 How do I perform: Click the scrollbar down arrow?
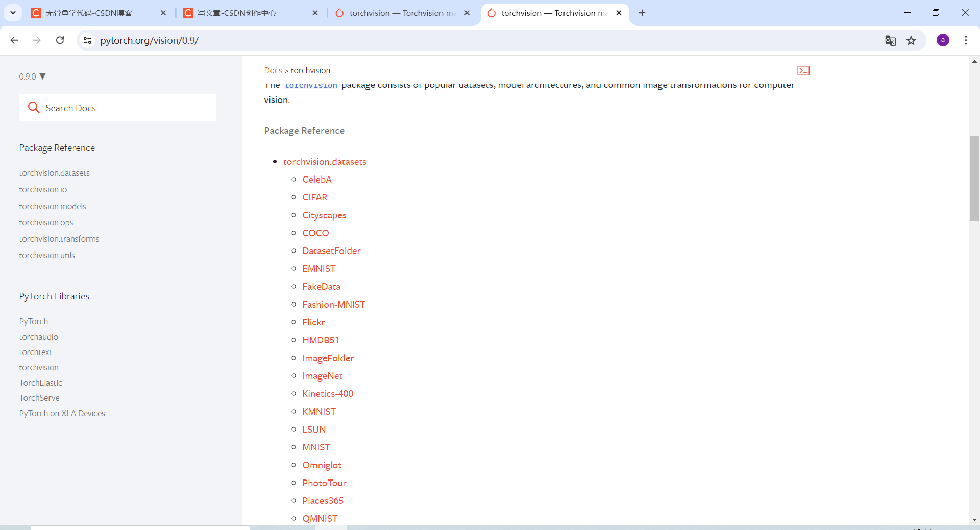[974, 520]
